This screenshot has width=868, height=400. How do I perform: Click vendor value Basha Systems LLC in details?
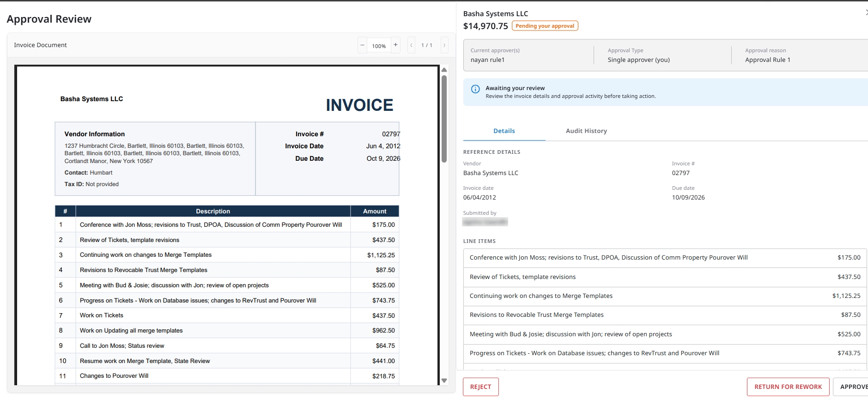pyautogui.click(x=491, y=173)
